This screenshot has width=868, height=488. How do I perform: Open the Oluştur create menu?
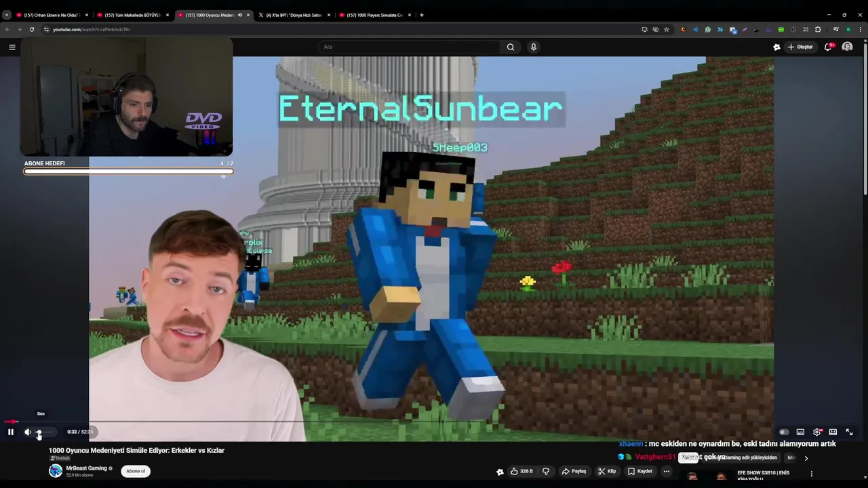click(800, 47)
